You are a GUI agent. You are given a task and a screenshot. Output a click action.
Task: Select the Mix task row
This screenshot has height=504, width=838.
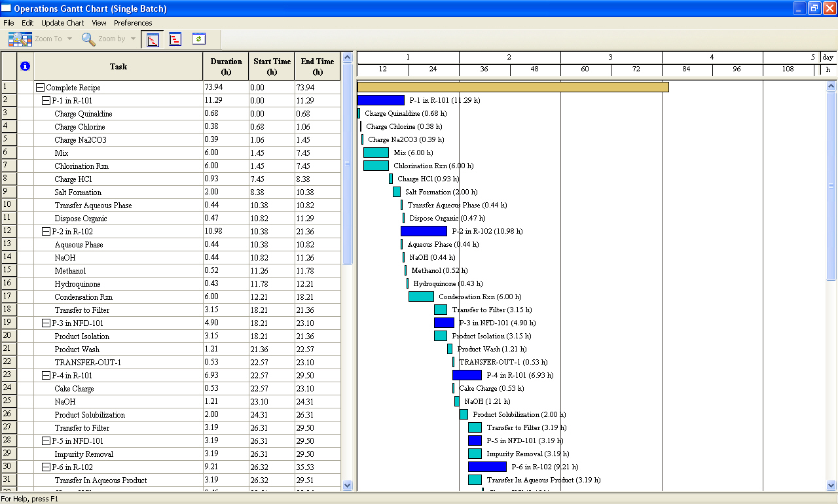coord(171,153)
